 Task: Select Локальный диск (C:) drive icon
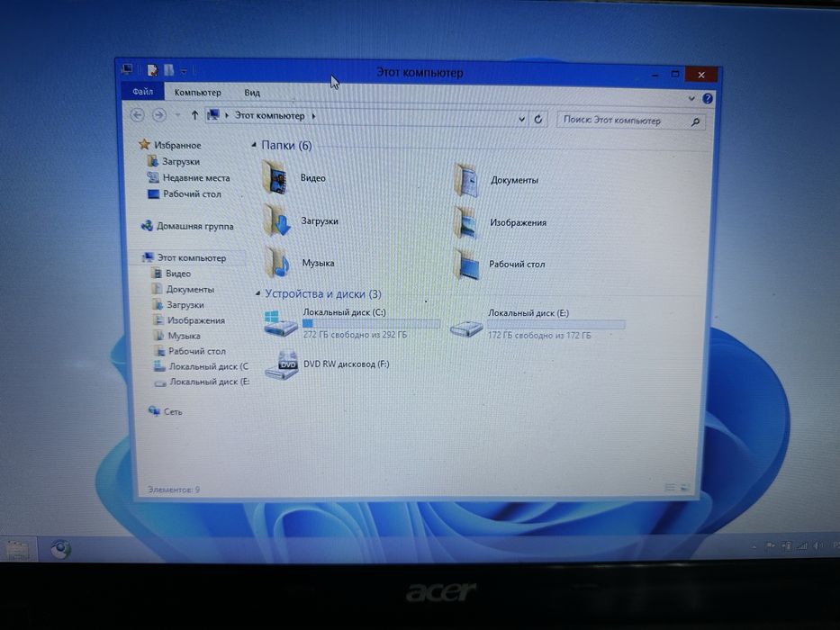[x=280, y=324]
